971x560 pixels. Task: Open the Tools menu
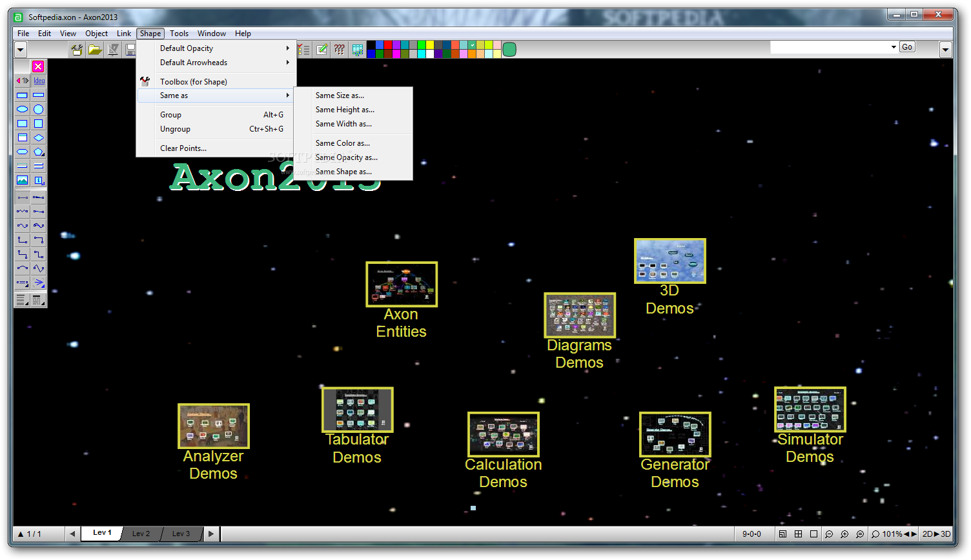point(179,34)
